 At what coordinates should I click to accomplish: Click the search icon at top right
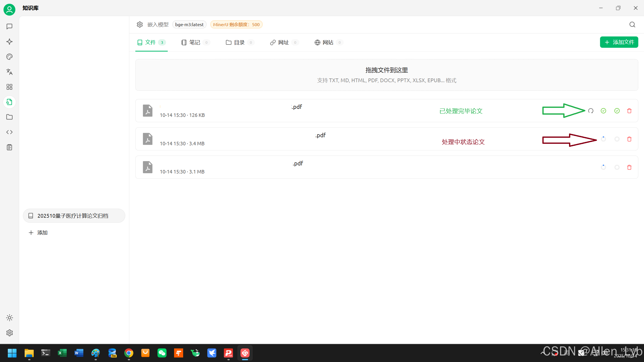[632, 24]
